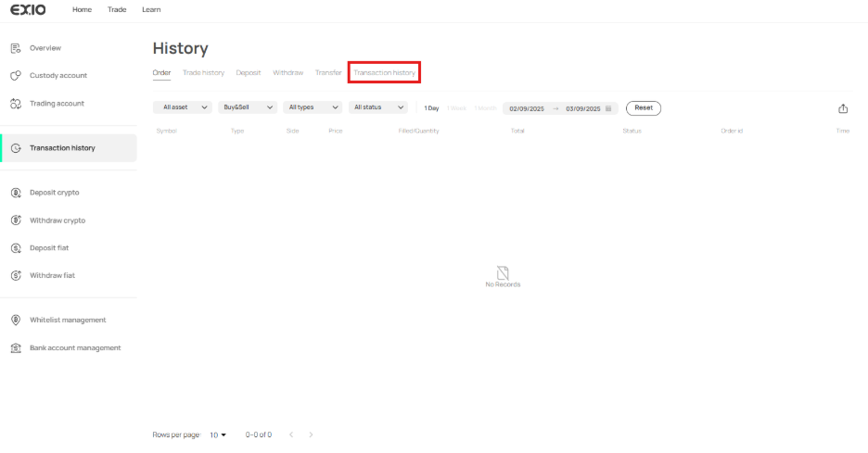Viewport: 868px width, 453px height.
Task: Click the Whitelist management icon
Action: pyautogui.click(x=16, y=321)
